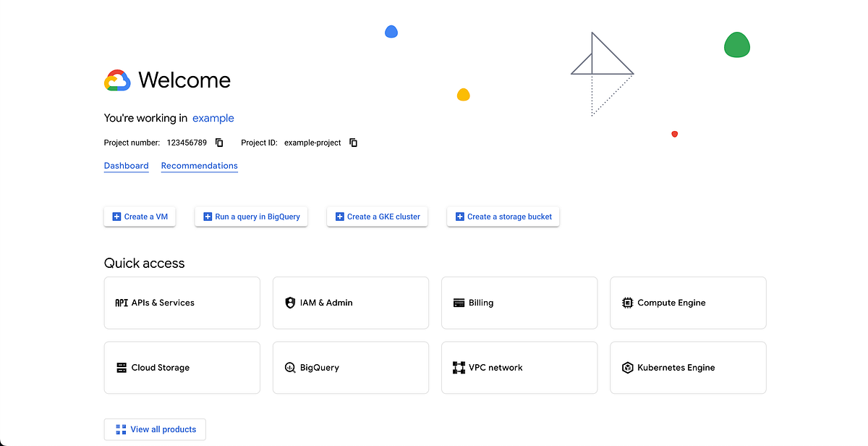Screen dimensions: 868x446
Task: Click the example project link
Action: tap(213, 118)
